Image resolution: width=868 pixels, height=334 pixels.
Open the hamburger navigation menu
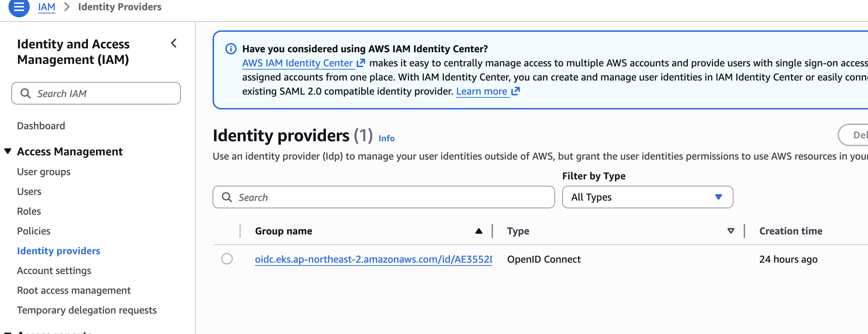click(x=19, y=7)
